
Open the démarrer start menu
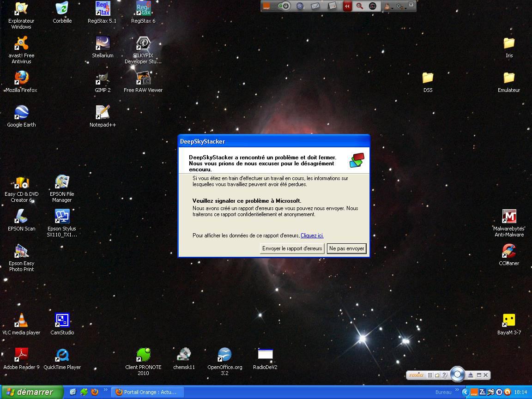pos(32,392)
